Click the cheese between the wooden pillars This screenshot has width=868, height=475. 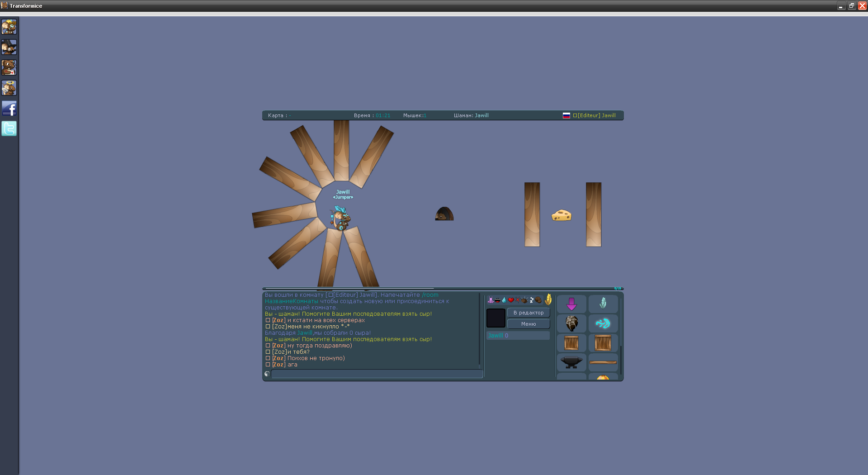(x=561, y=215)
